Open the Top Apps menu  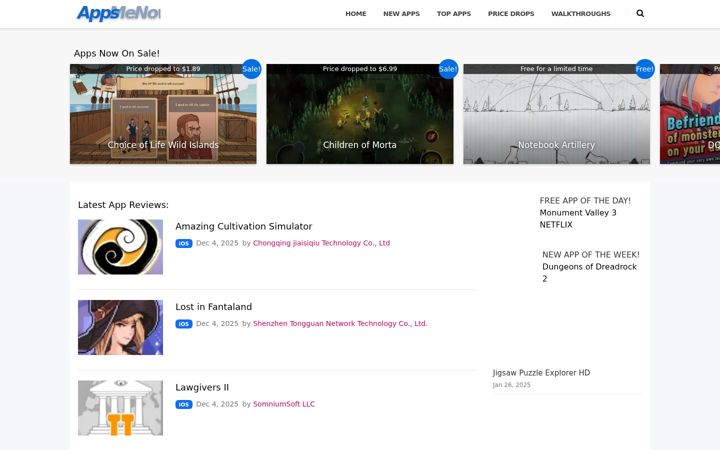pyautogui.click(x=454, y=14)
